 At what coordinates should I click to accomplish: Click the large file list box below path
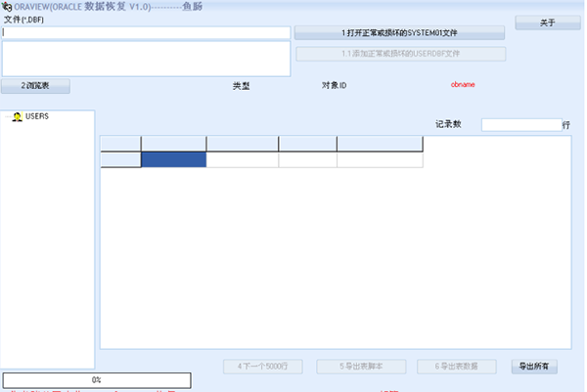[x=146, y=59]
